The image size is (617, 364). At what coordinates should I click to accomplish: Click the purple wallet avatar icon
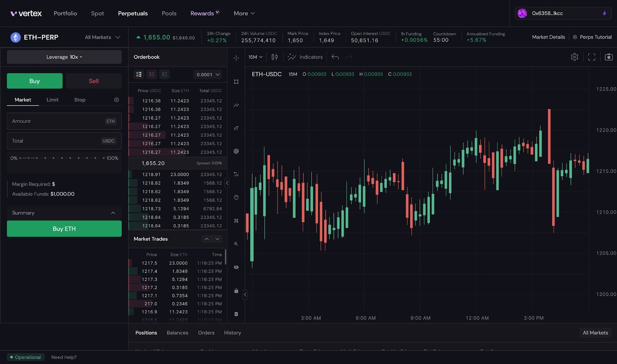(522, 13)
